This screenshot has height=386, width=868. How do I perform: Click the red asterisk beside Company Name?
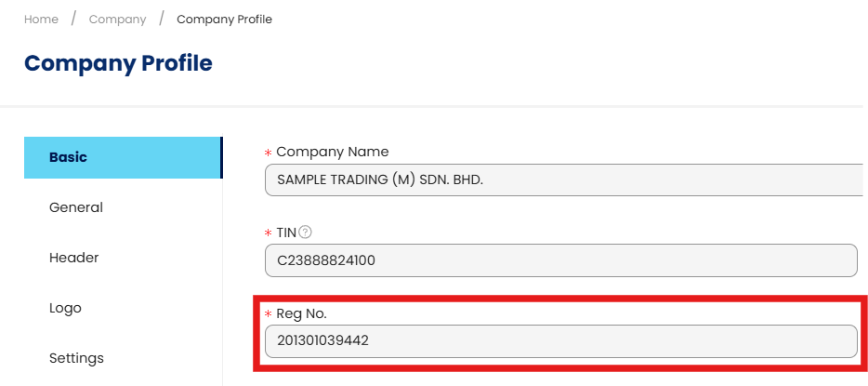pos(269,153)
